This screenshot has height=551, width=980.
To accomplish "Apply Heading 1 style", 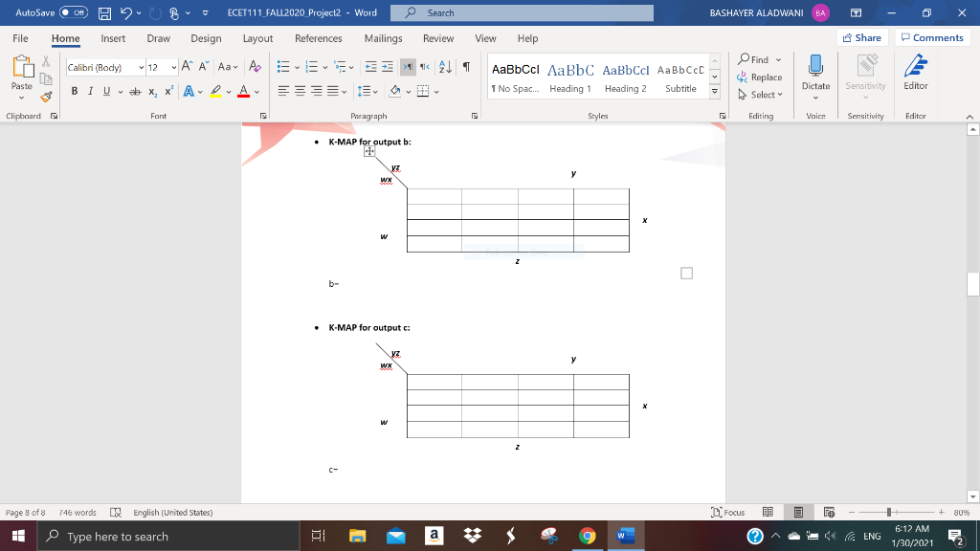I will point(570,77).
